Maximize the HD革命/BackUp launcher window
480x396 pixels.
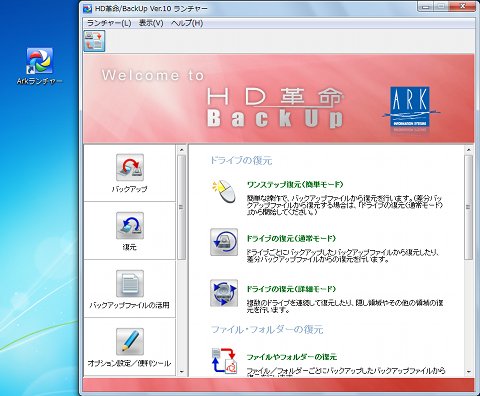442,7
